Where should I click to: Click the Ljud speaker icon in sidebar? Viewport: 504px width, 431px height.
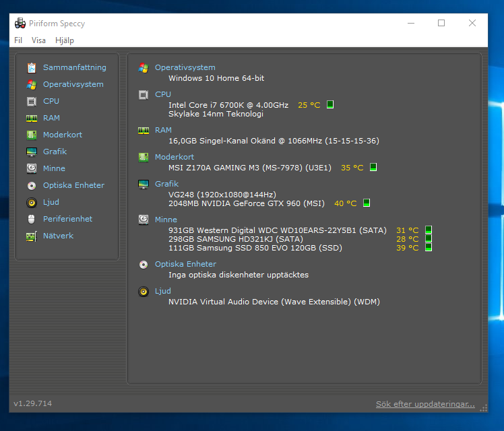[32, 202]
